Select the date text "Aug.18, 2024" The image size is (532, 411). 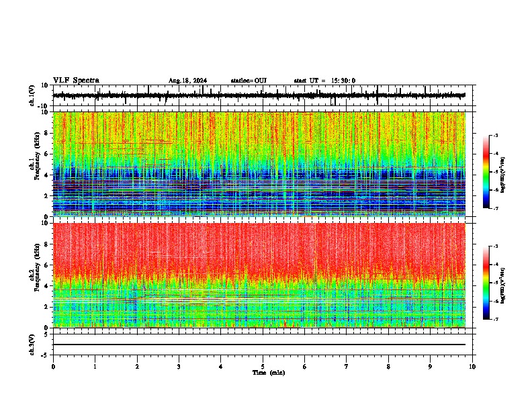click(x=187, y=81)
